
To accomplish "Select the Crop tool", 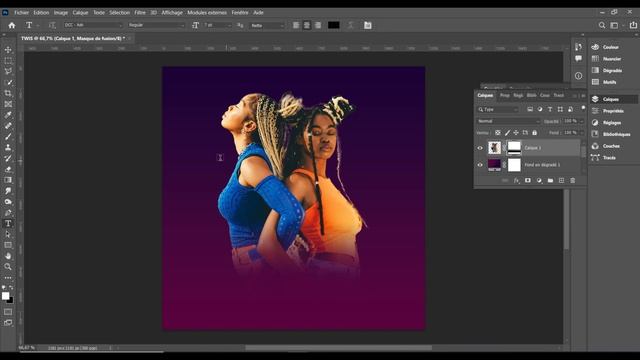I will [8, 93].
